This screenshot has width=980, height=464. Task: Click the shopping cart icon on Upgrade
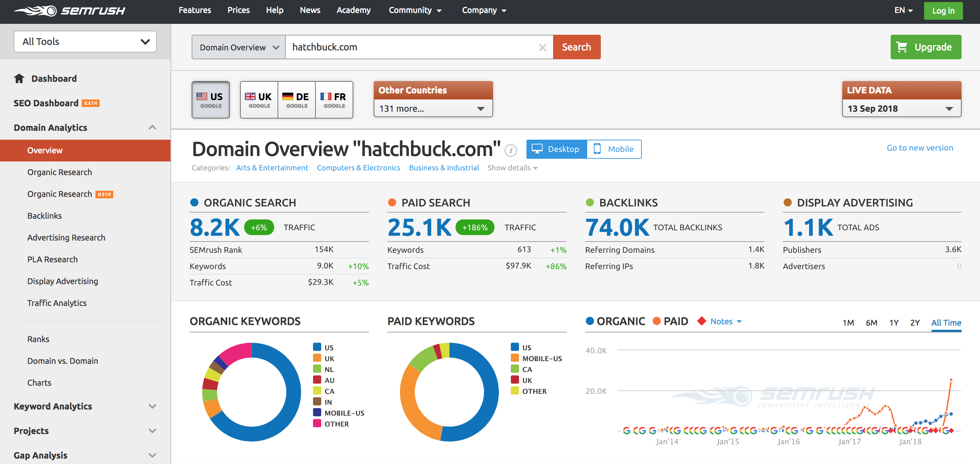click(902, 47)
